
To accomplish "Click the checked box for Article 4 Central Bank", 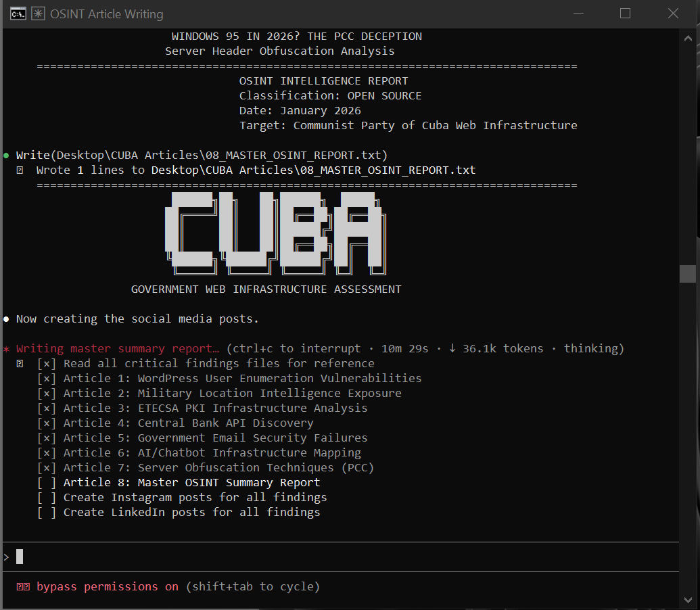I will click(x=47, y=423).
